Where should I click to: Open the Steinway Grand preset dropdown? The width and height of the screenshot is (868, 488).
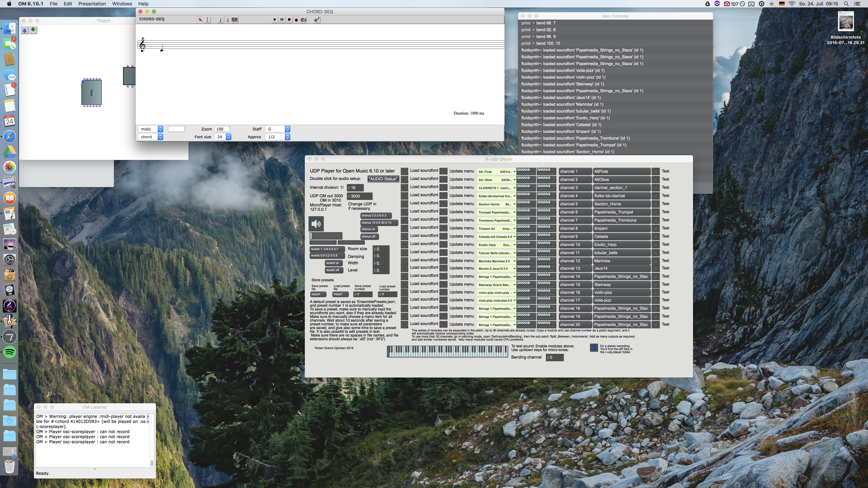497,285
